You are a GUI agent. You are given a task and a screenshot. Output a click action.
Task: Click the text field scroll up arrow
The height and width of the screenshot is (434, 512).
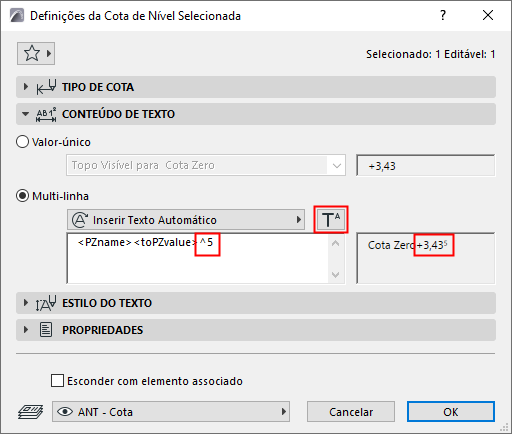point(336,244)
